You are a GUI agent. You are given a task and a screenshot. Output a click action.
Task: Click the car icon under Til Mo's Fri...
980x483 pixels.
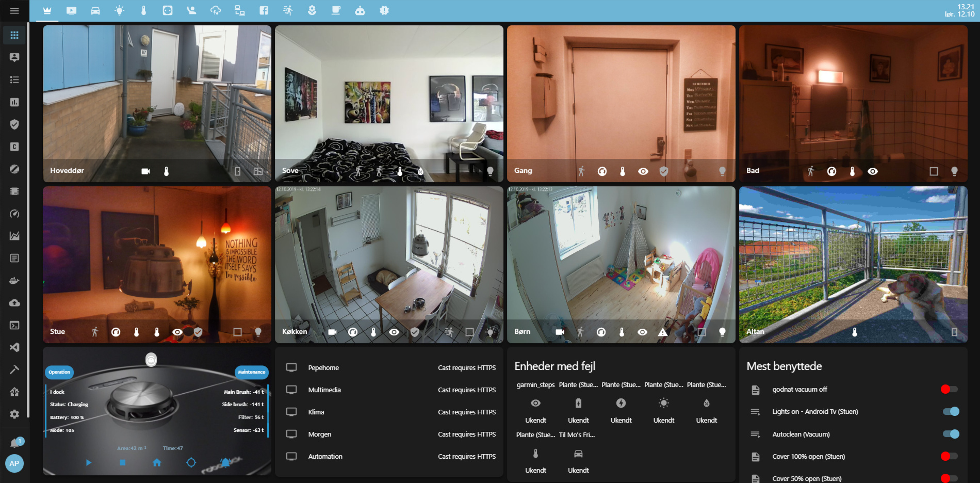coord(578,454)
